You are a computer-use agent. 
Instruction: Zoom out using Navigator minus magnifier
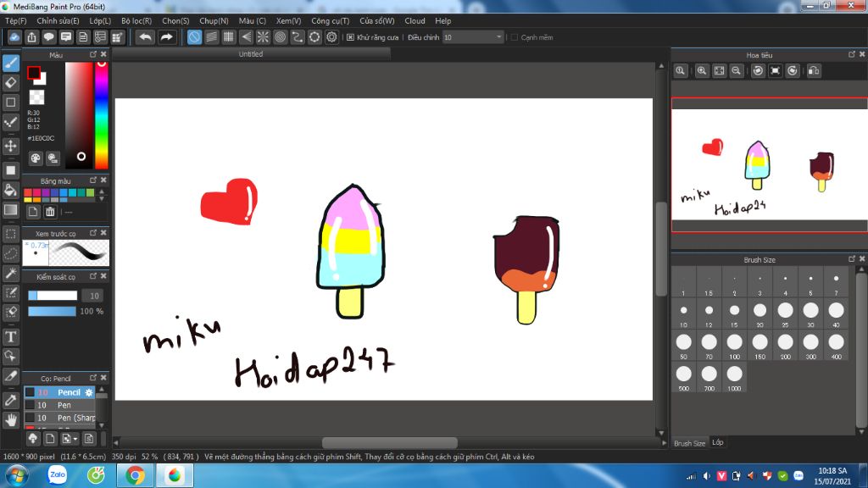pos(736,71)
